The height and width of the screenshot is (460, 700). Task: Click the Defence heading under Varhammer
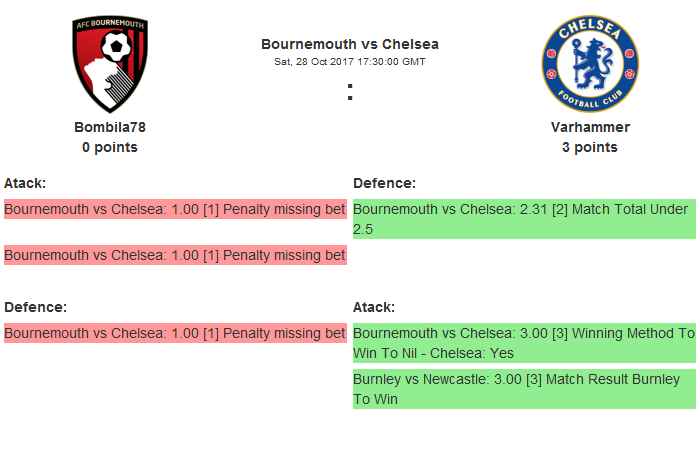pos(384,183)
